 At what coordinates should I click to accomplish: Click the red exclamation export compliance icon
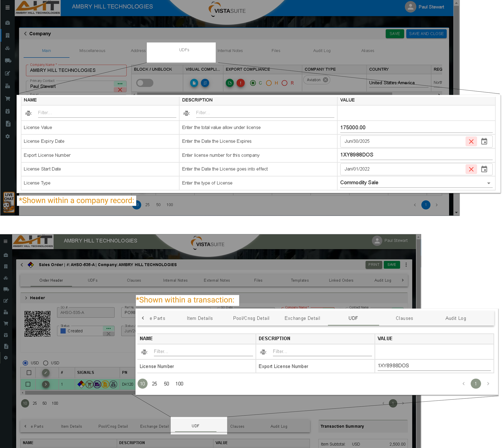click(x=240, y=83)
